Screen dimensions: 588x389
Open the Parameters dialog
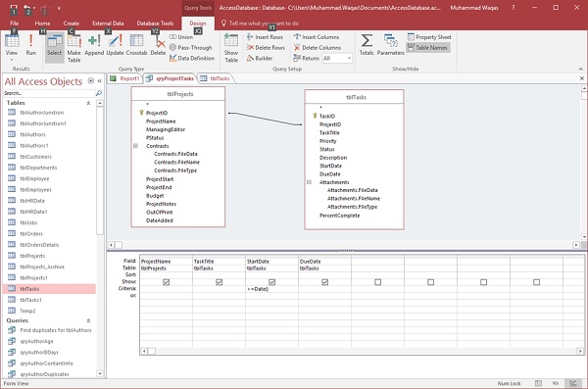(390, 45)
